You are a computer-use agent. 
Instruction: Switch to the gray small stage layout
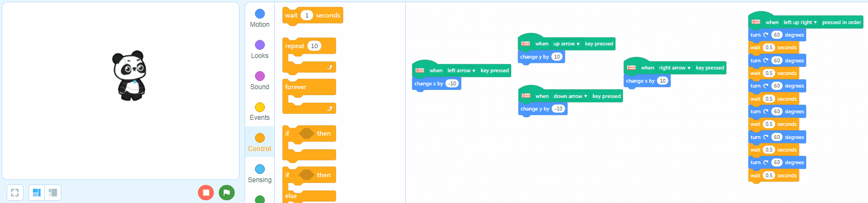pos(53,193)
